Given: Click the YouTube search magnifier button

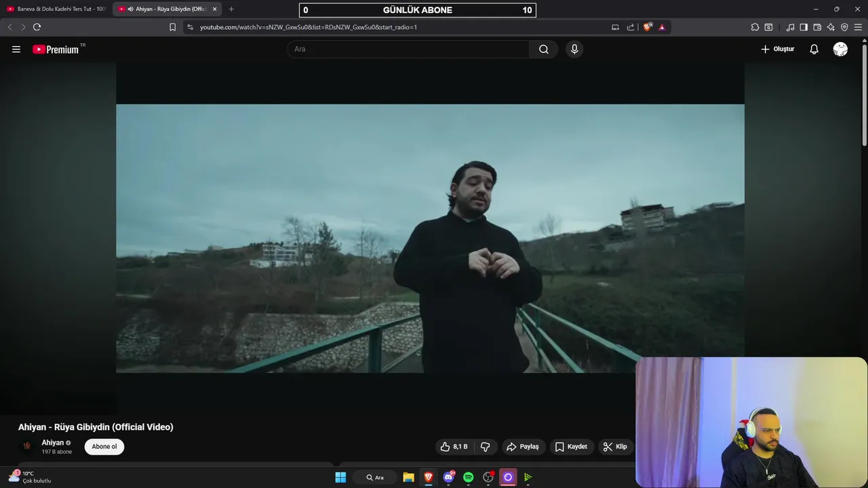Looking at the screenshot, I should coord(544,49).
